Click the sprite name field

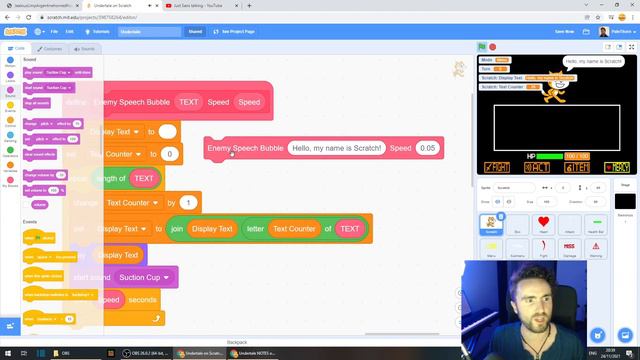[x=514, y=188]
